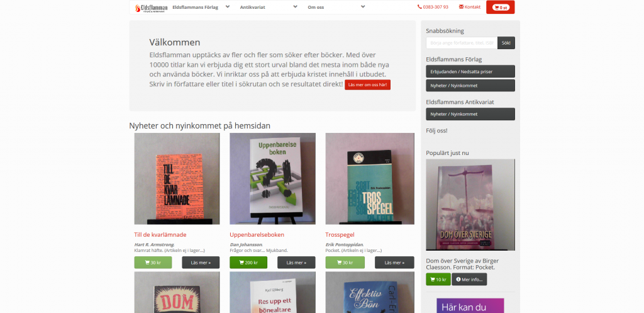Add Dom över Sverige for 10 kr to cart
The image size is (644, 313).
pyautogui.click(x=438, y=279)
